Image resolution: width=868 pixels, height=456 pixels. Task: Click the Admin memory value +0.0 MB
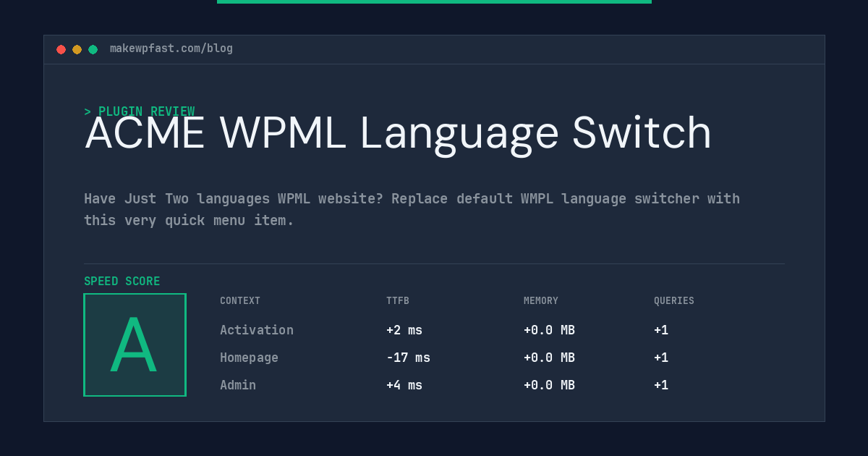[550, 385]
